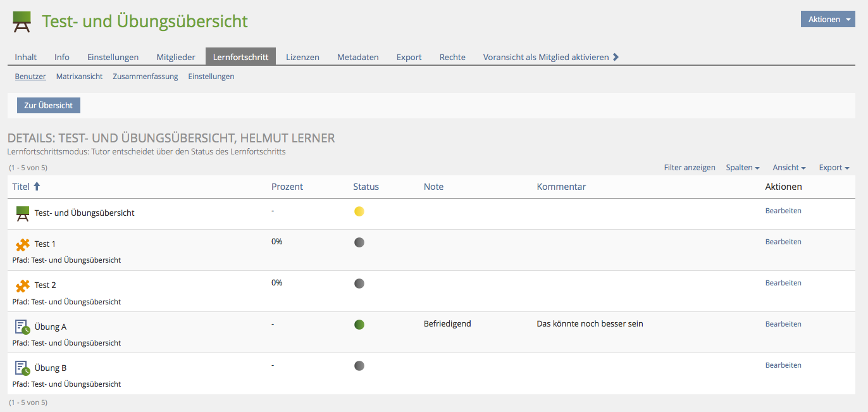The height and width of the screenshot is (412, 868).
Task: Click the sort arrow next to Titel
Action: point(37,187)
